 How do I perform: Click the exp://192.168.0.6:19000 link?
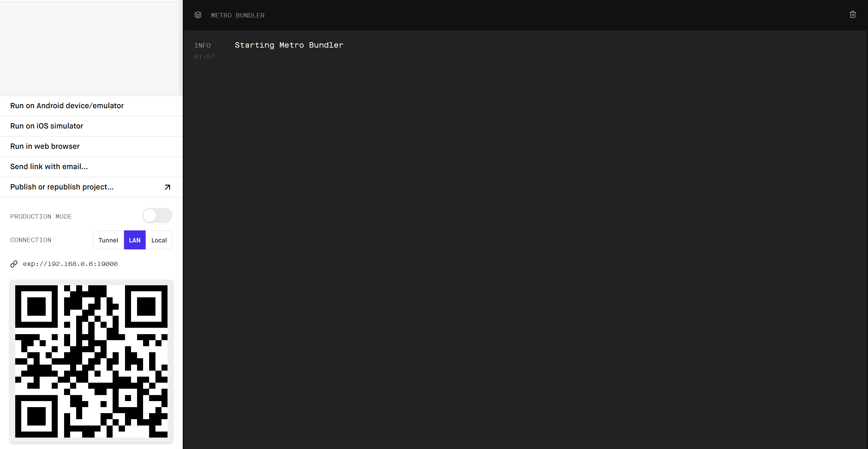(70, 264)
